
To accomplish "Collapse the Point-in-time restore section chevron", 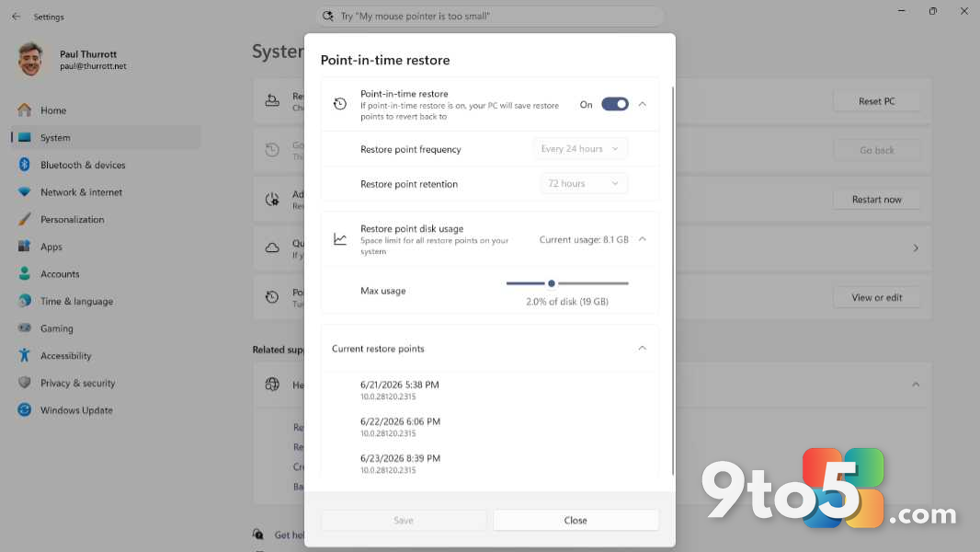I will tap(643, 104).
